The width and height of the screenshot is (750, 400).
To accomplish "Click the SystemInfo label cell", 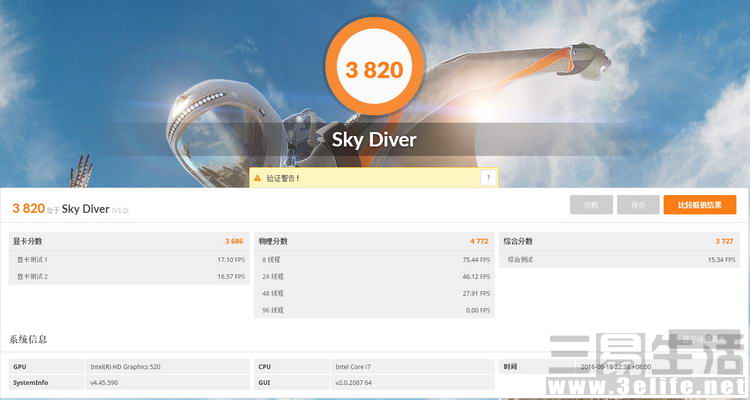I will pos(47,383).
